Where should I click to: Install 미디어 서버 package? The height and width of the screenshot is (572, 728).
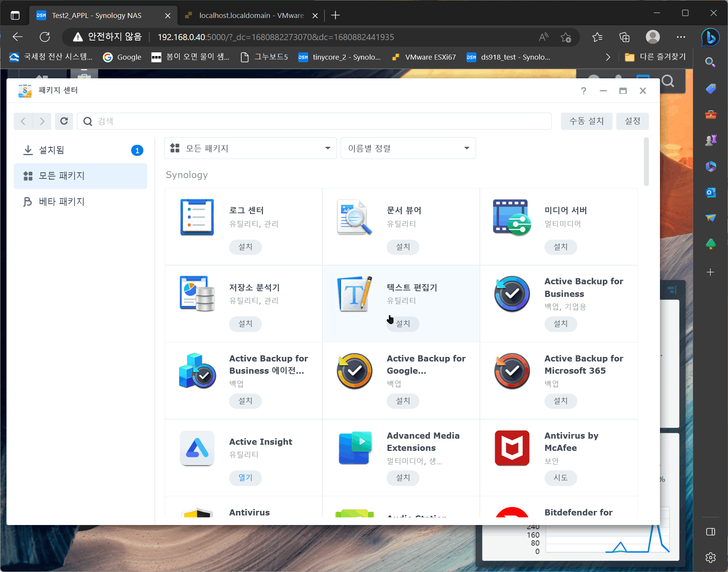coord(561,247)
